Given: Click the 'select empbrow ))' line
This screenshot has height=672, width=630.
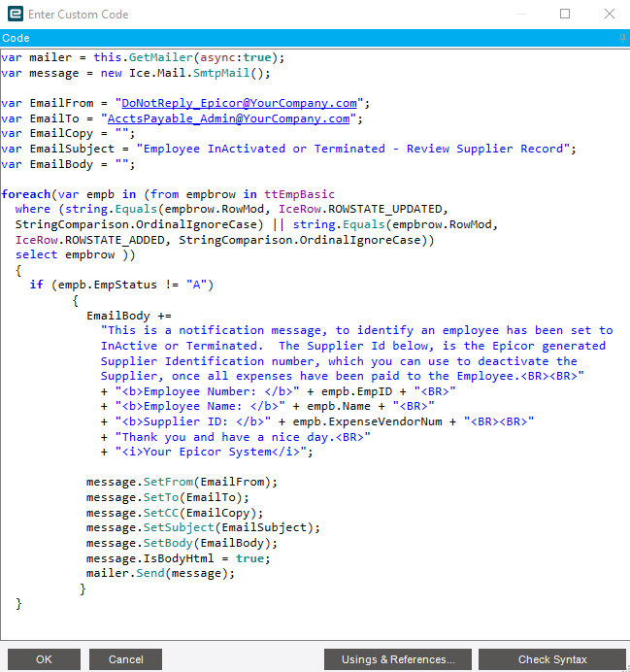Looking at the screenshot, I should [76, 255].
